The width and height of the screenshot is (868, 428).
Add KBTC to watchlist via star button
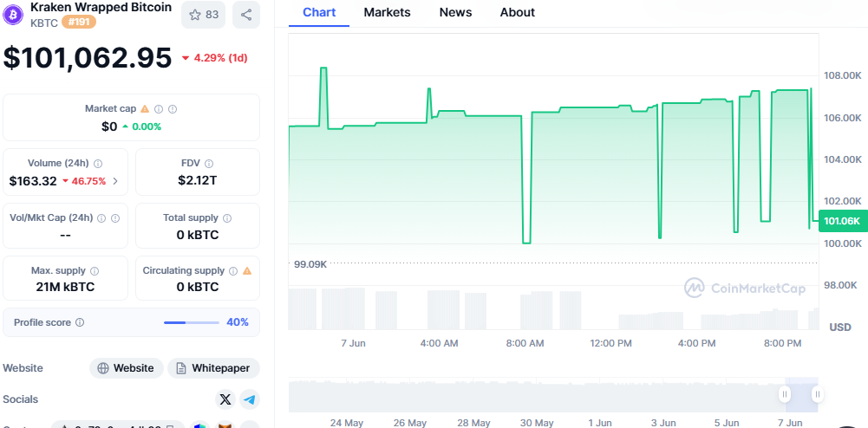[x=203, y=15]
